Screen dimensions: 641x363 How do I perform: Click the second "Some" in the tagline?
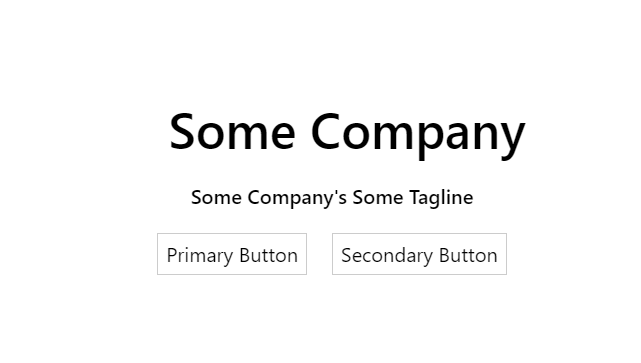tap(378, 198)
